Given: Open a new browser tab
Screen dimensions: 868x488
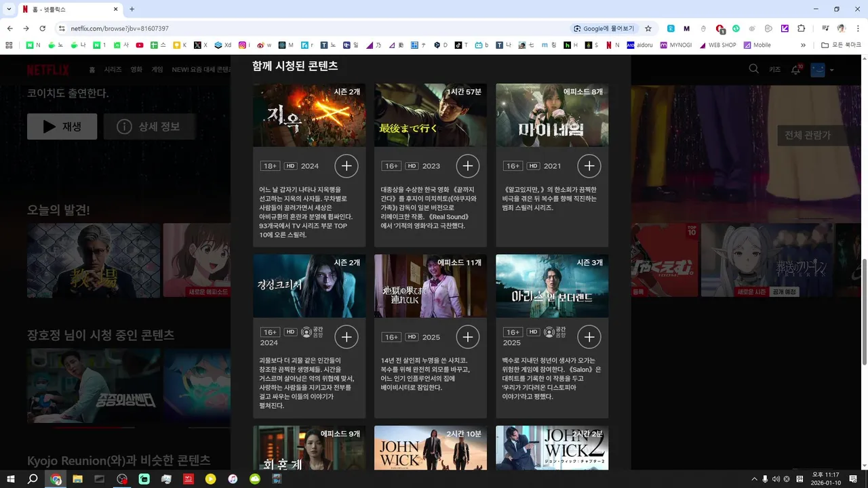Looking at the screenshot, I should click(x=132, y=9).
